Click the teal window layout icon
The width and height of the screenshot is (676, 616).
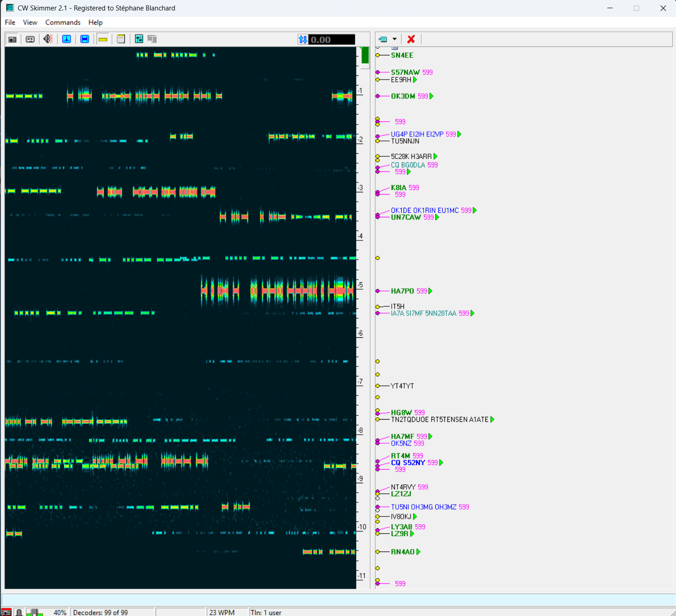pyautogui.click(x=139, y=39)
